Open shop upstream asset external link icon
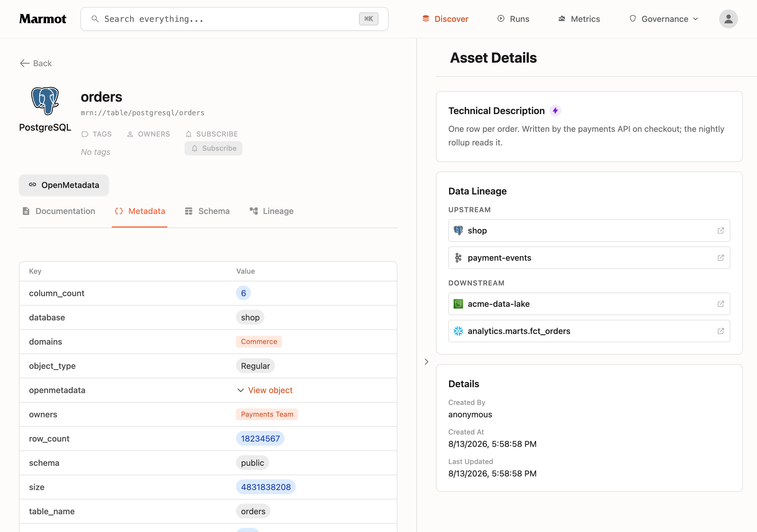The image size is (757, 532). click(x=721, y=231)
